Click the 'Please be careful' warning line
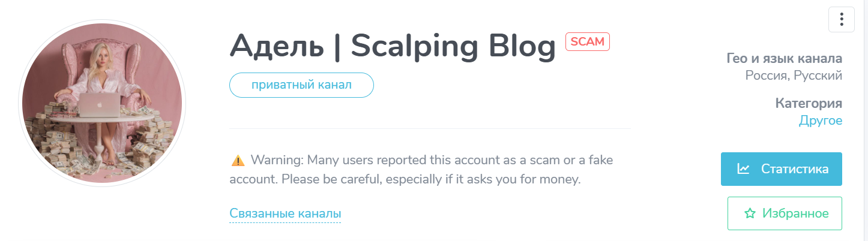 (405, 179)
